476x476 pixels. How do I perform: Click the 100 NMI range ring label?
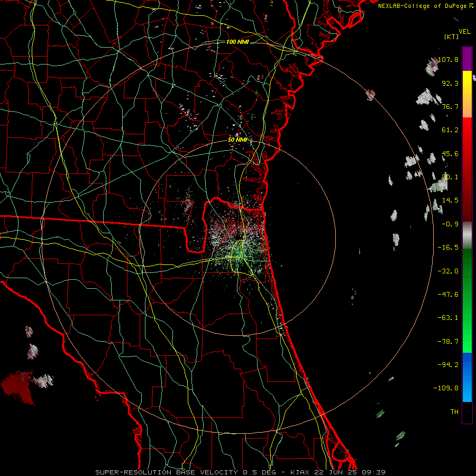pyautogui.click(x=237, y=42)
